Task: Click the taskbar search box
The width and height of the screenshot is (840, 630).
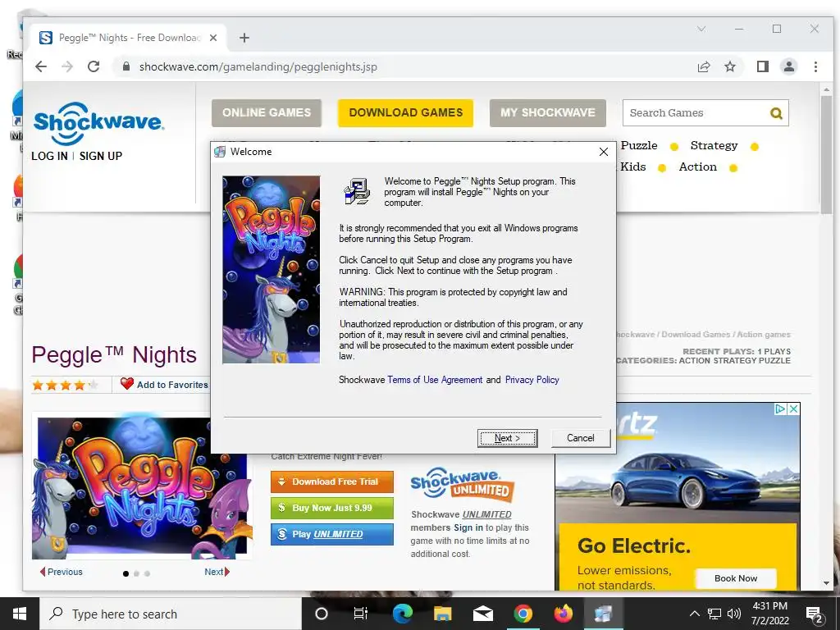Action: point(171,614)
